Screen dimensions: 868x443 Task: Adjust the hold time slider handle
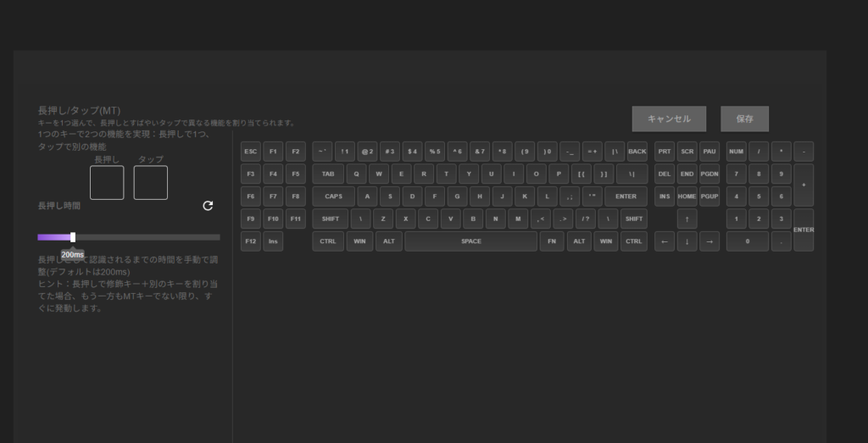click(73, 237)
